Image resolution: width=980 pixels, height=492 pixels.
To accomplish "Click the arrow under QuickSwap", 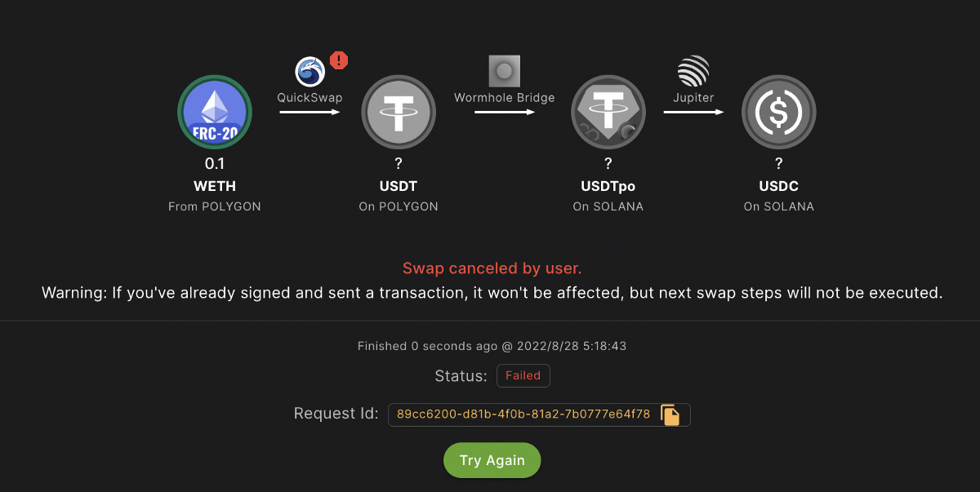I will pos(309,113).
